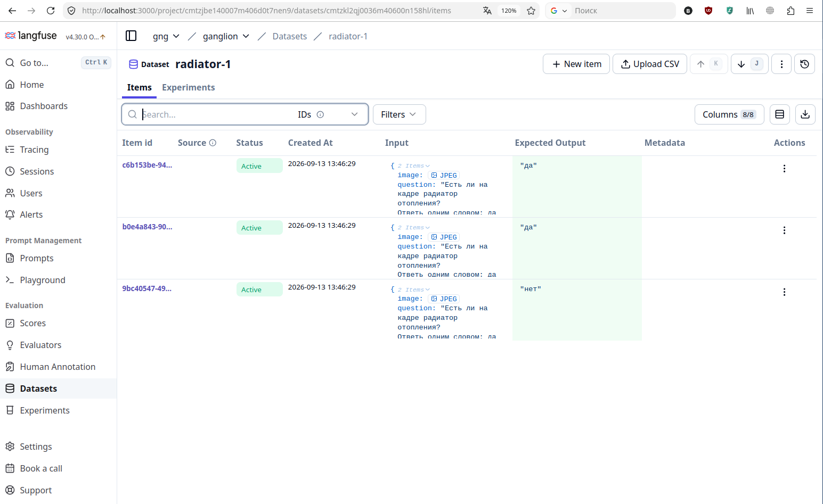Click expected output "нет" cell
Screen dimensions: 823x504
(577, 310)
